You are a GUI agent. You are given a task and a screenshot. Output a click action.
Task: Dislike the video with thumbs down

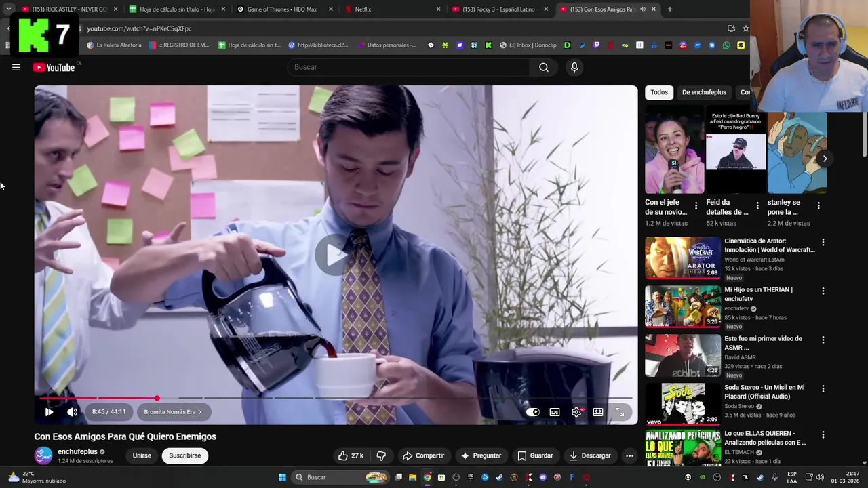381,455
